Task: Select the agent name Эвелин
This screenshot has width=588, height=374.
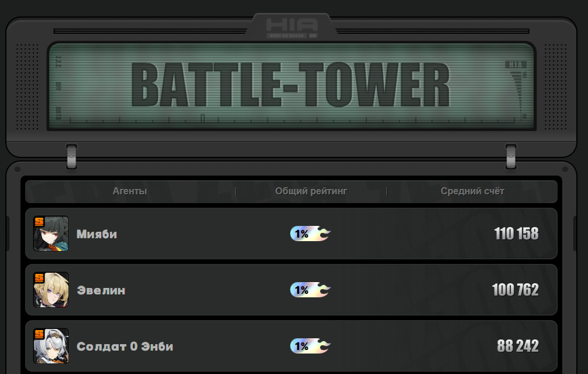Action: [101, 290]
